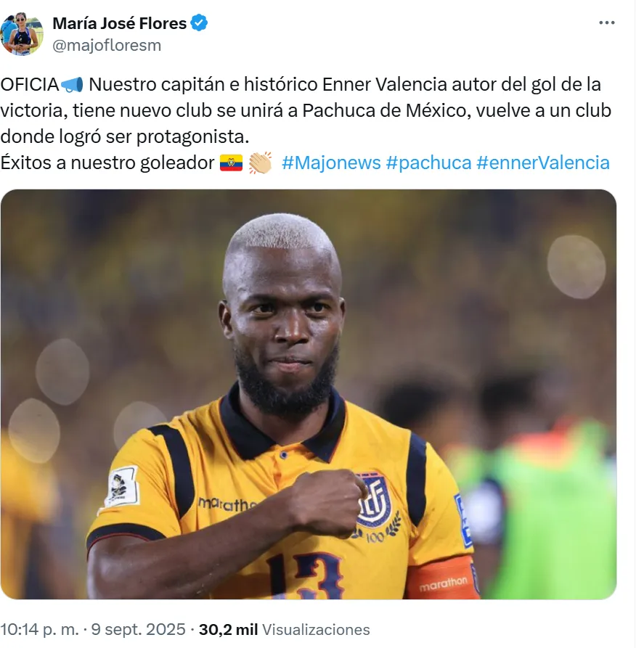Image resolution: width=644 pixels, height=648 pixels.
Task: Click the blue verified badge next to the name
Action: point(199,22)
